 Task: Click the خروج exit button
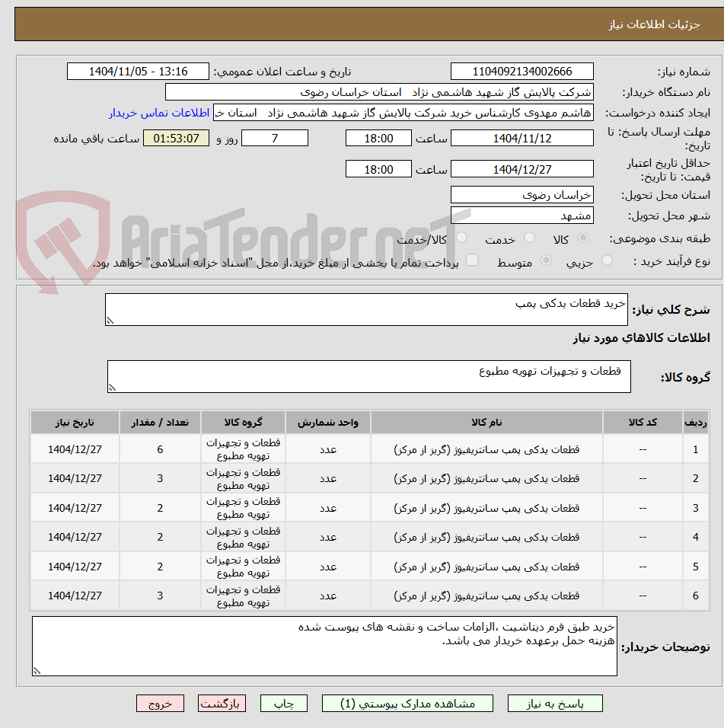pyautogui.click(x=160, y=704)
